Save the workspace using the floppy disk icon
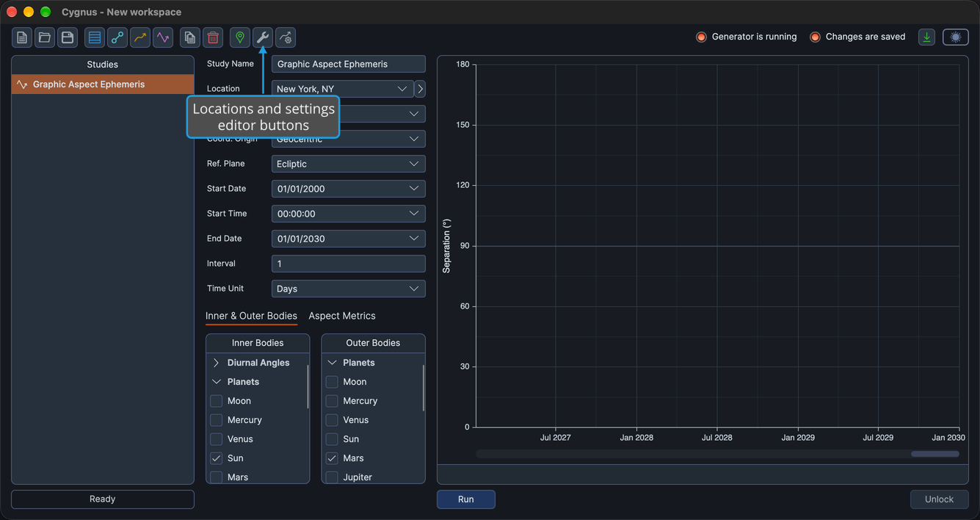The width and height of the screenshot is (980, 520). click(68, 37)
